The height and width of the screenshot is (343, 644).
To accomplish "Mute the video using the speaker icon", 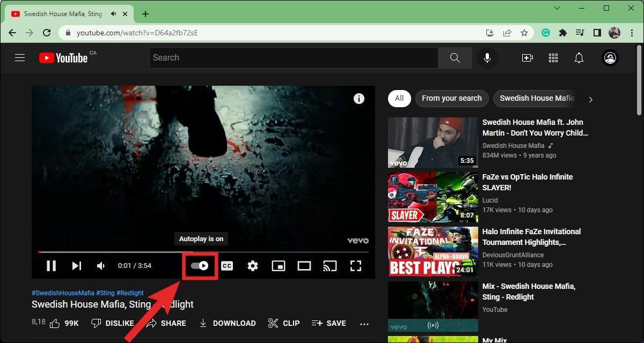I will (101, 266).
